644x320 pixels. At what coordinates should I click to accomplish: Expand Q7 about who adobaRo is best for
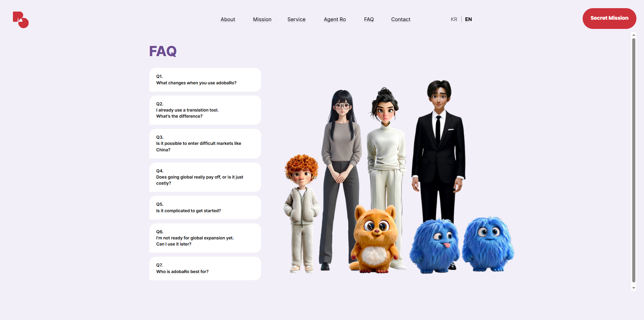pos(205,268)
